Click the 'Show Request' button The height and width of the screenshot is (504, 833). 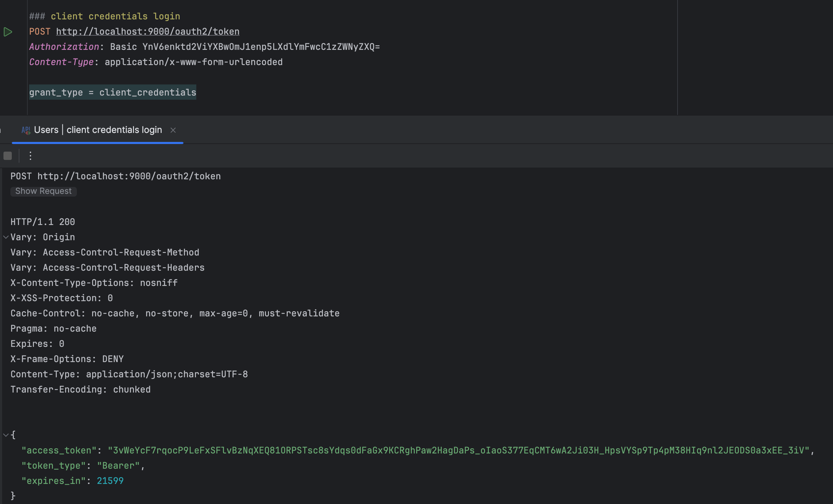coord(43,191)
